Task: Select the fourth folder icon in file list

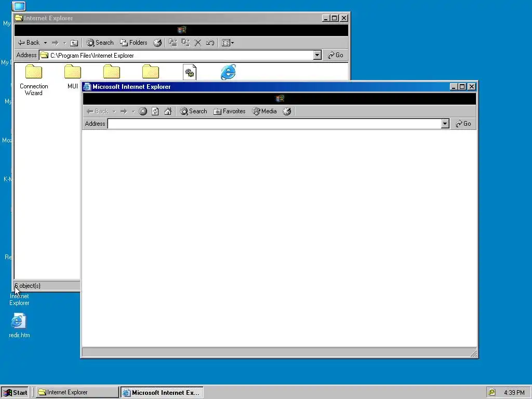Action: pos(151,72)
